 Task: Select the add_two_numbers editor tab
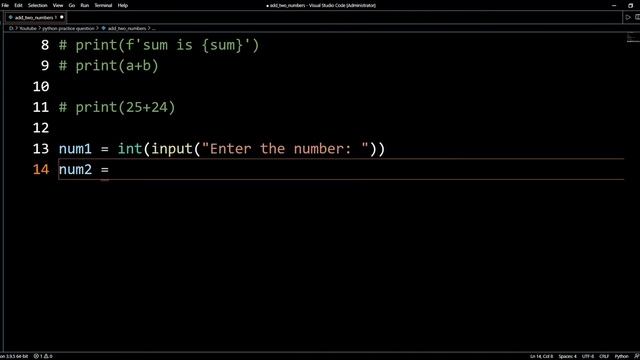[x=35, y=18]
